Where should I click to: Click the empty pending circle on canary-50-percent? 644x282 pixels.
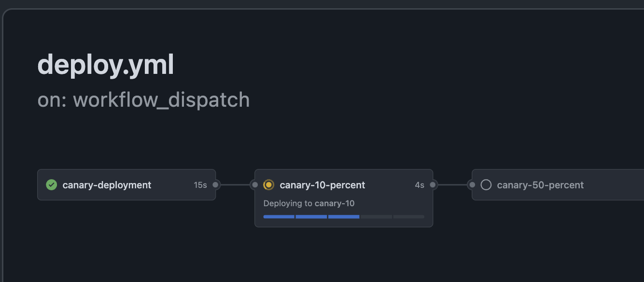[486, 185]
